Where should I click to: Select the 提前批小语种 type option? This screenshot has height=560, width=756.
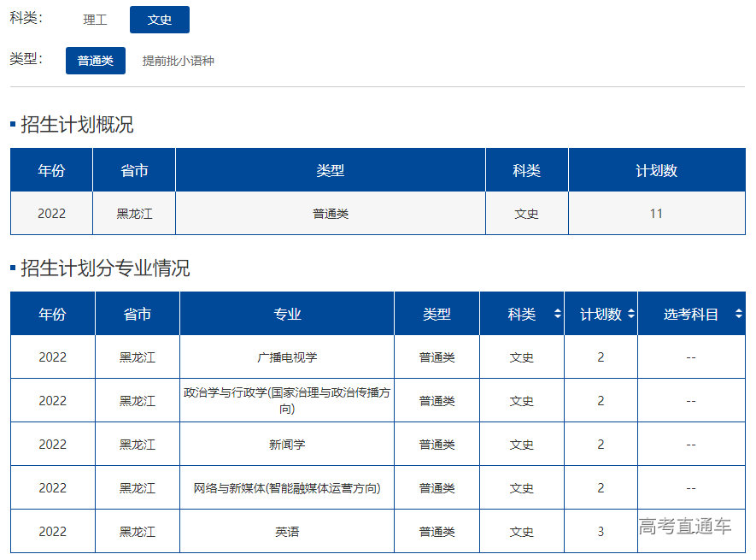178,61
